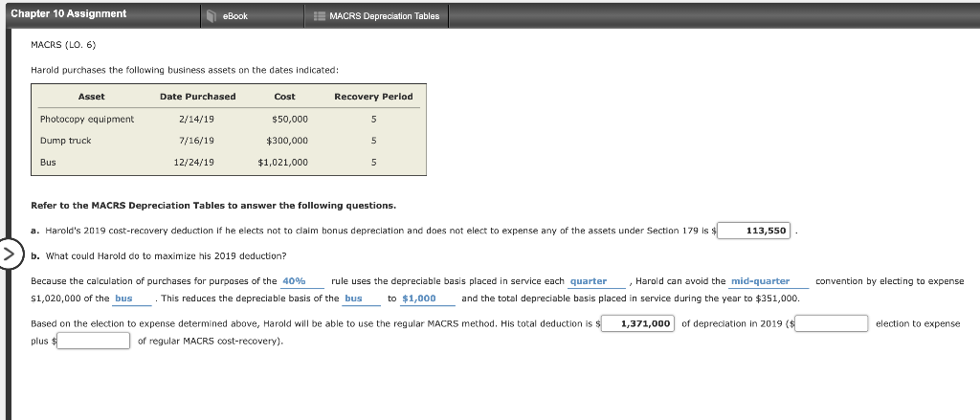This screenshot has height=420, width=980.
Task: Click the MACRS (LO. 6) heading
Action: tap(63, 44)
